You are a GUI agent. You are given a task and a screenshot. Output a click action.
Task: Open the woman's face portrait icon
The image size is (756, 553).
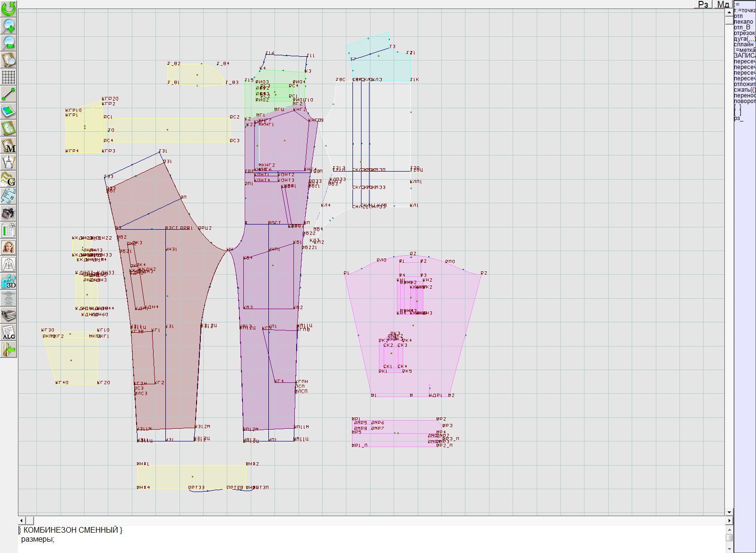(9, 247)
